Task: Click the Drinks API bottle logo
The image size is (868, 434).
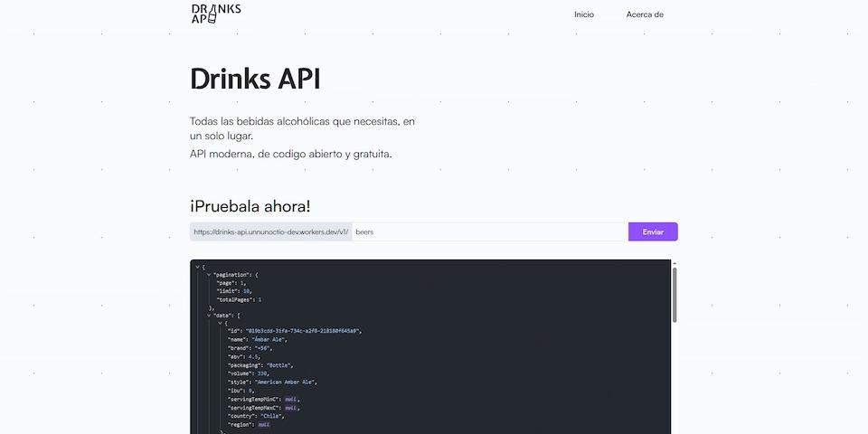Action: [216, 14]
